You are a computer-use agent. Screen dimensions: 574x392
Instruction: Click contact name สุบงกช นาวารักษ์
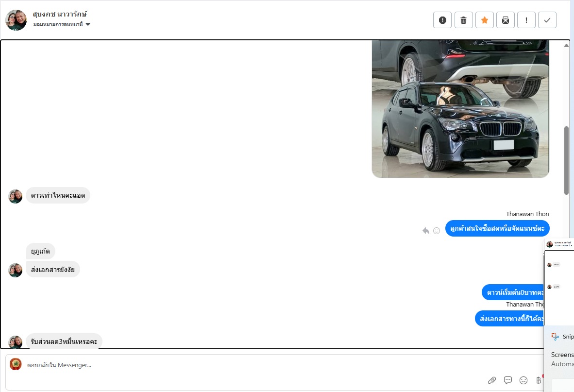pyautogui.click(x=60, y=14)
